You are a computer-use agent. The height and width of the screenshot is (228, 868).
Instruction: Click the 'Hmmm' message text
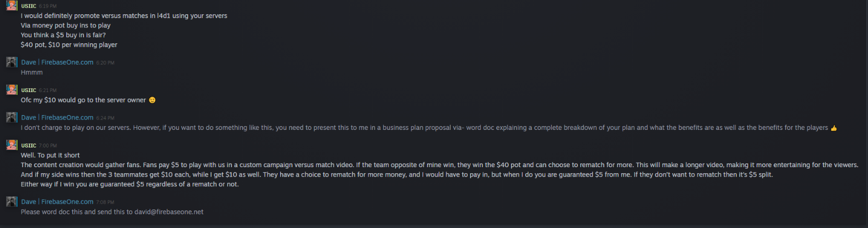point(32,72)
